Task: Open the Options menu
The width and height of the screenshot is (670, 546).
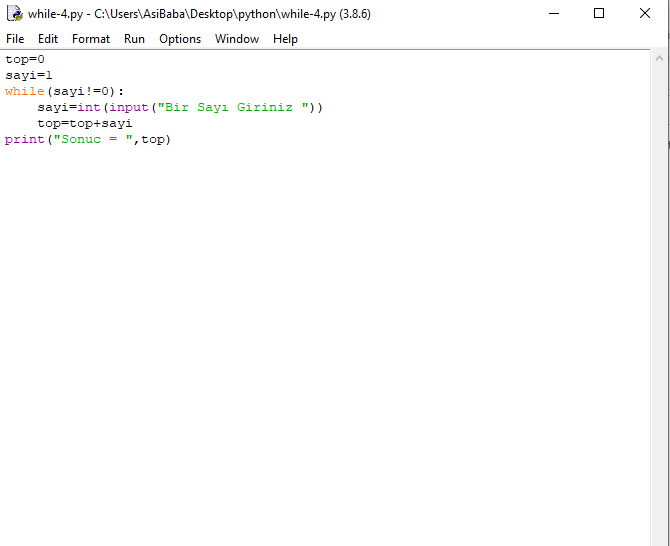Action: pos(180,39)
